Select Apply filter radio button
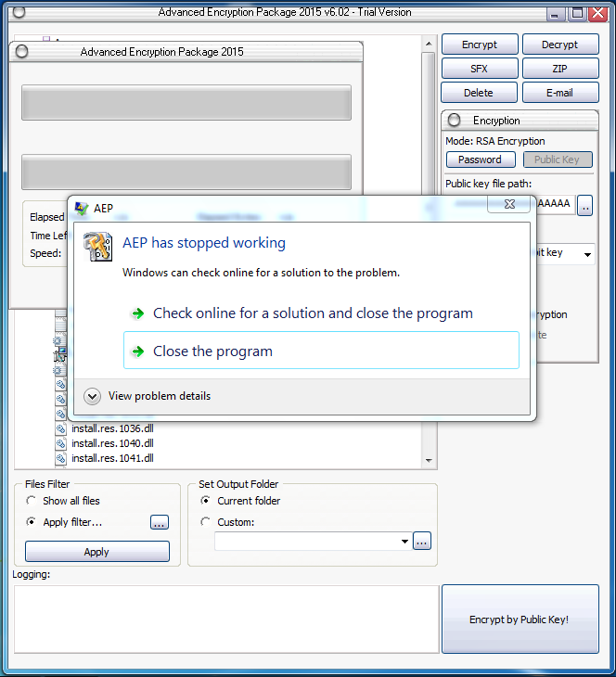Image resolution: width=616 pixels, height=677 pixels. [x=32, y=522]
